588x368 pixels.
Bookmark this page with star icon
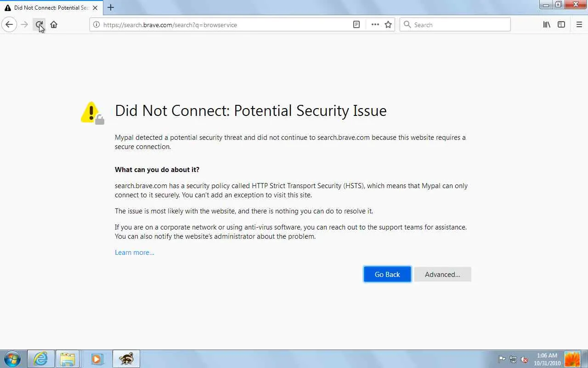pos(388,25)
